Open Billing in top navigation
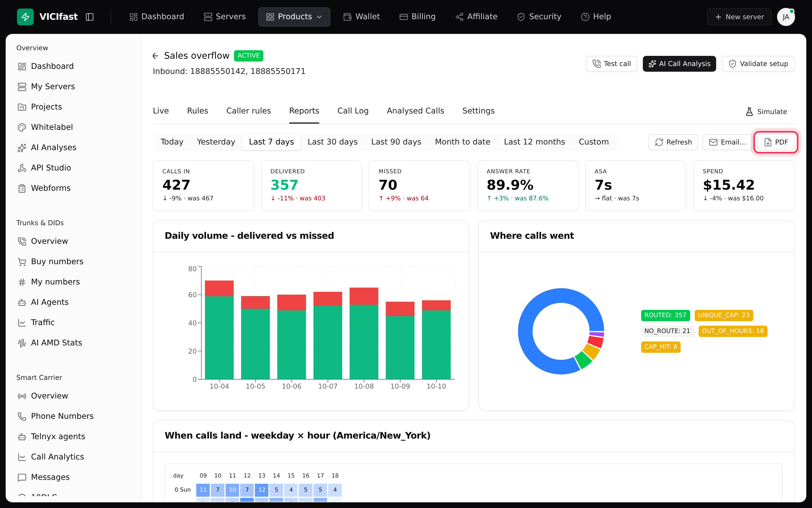This screenshot has height=508, width=812. (x=417, y=17)
